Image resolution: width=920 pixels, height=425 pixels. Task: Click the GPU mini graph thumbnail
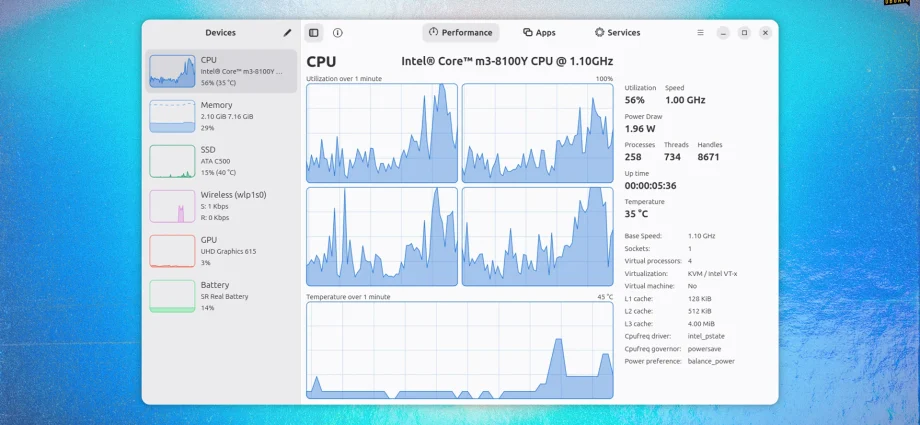[x=172, y=251]
